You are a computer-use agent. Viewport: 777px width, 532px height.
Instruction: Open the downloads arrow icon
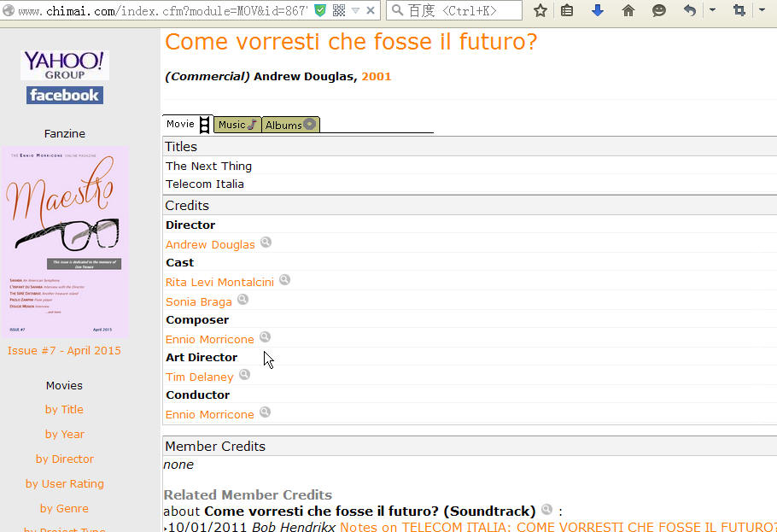coord(598,10)
